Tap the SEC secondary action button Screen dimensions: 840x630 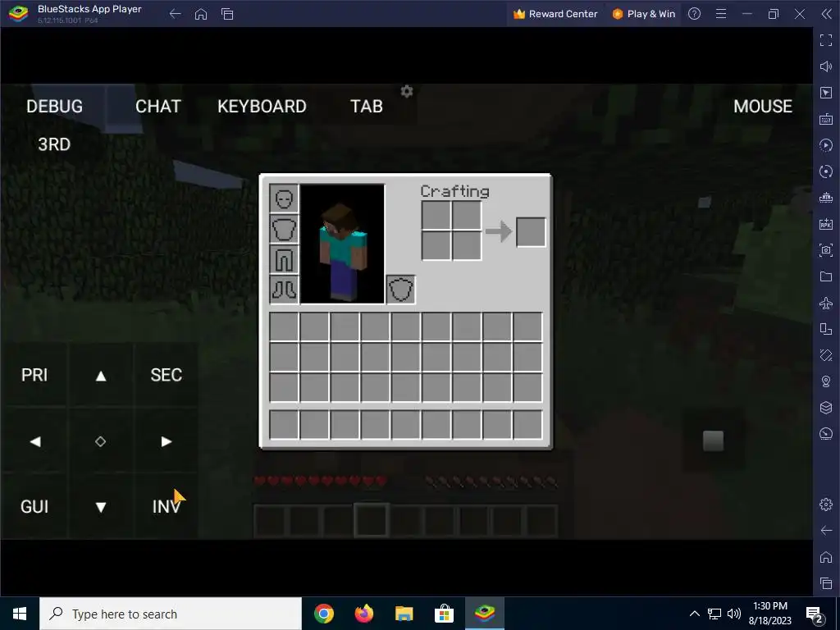tap(166, 375)
